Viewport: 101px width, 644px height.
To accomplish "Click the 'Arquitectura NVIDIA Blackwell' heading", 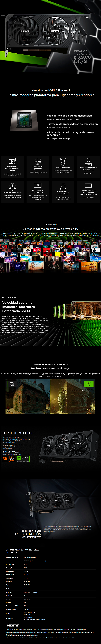I will coord(51,90).
